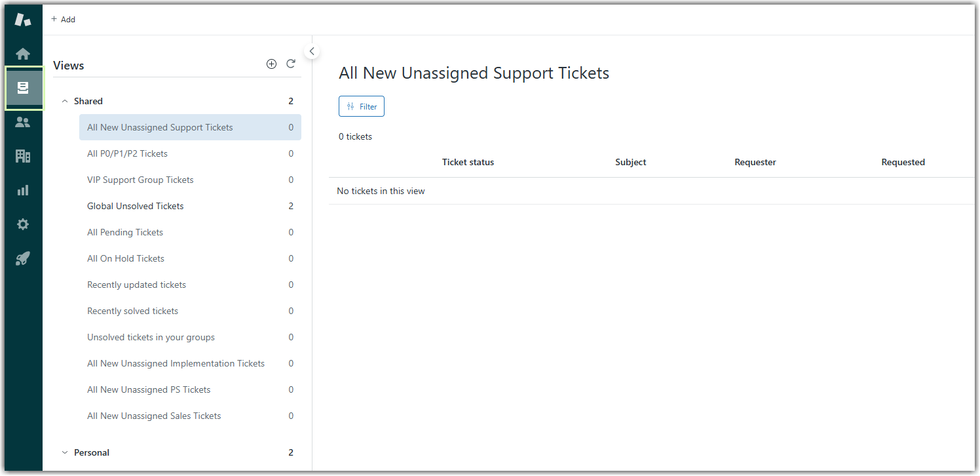Screen dimensions: 980x476
Task: Open the Reporting bar chart icon
Action: [23, 190]
